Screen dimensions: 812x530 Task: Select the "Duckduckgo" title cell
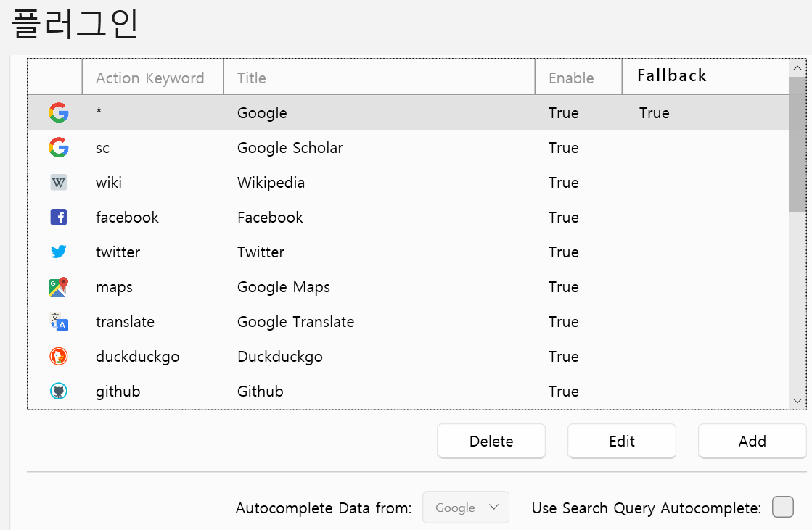(x=279, y=357)
